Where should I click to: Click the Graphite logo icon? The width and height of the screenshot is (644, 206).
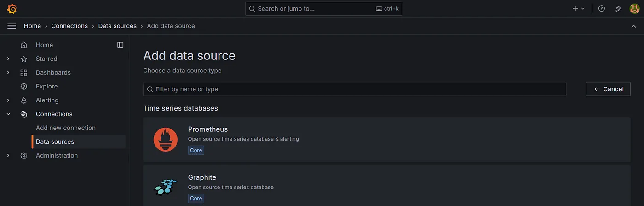pyautogui.click(x=166, y=188)
